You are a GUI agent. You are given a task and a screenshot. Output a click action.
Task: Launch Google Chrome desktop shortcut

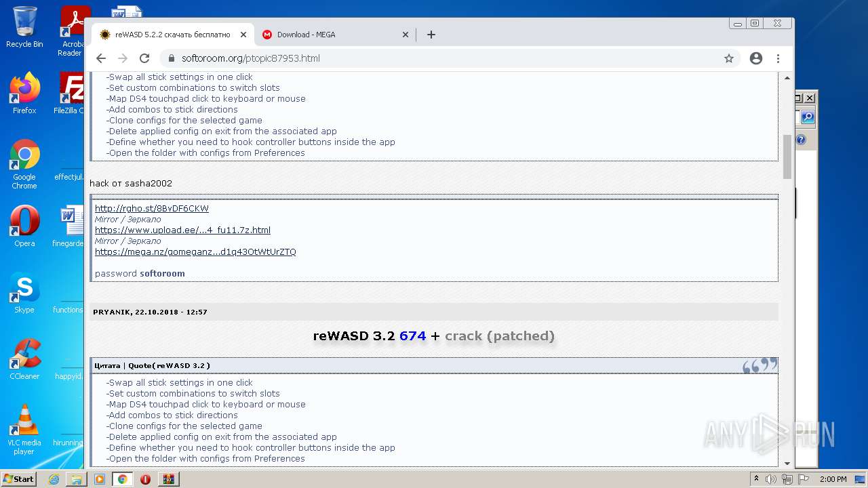[24, 163]
